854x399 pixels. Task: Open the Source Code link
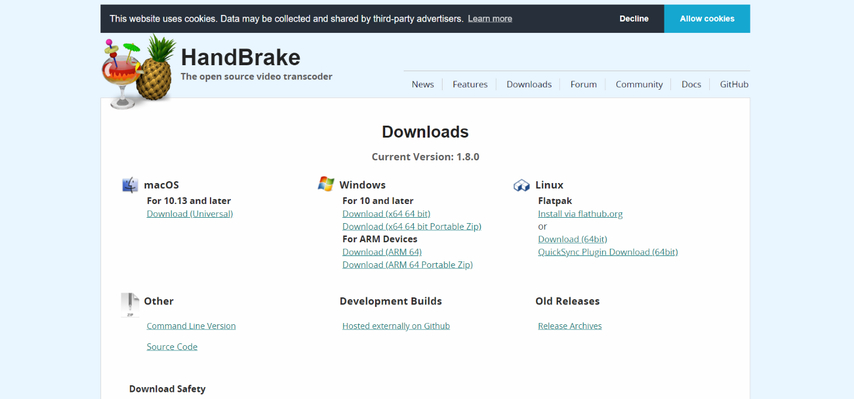[x=172, y=346]
